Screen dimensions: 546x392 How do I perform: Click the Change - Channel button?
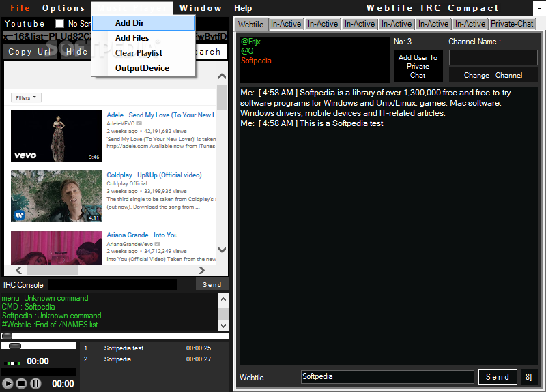[493, 75]
